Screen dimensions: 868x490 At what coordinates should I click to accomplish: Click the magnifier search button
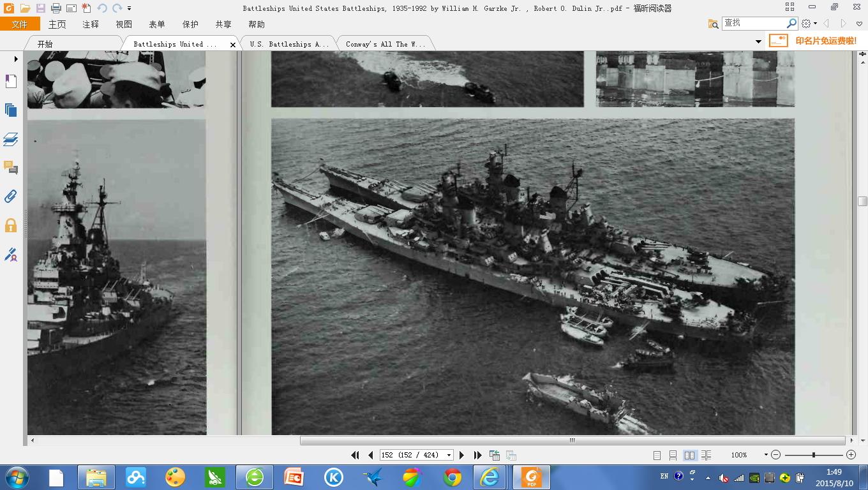pos(792,23)
